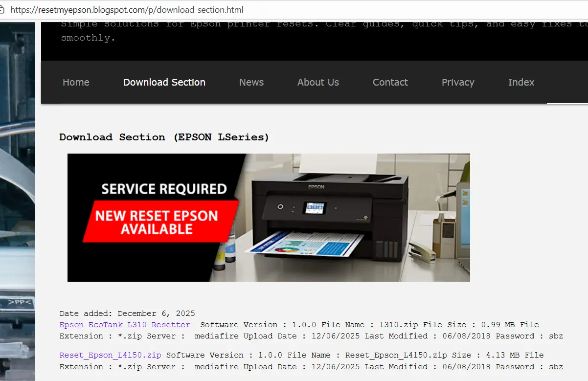
Task: Visit the Privacy page
Action: (x=458, y=82)
